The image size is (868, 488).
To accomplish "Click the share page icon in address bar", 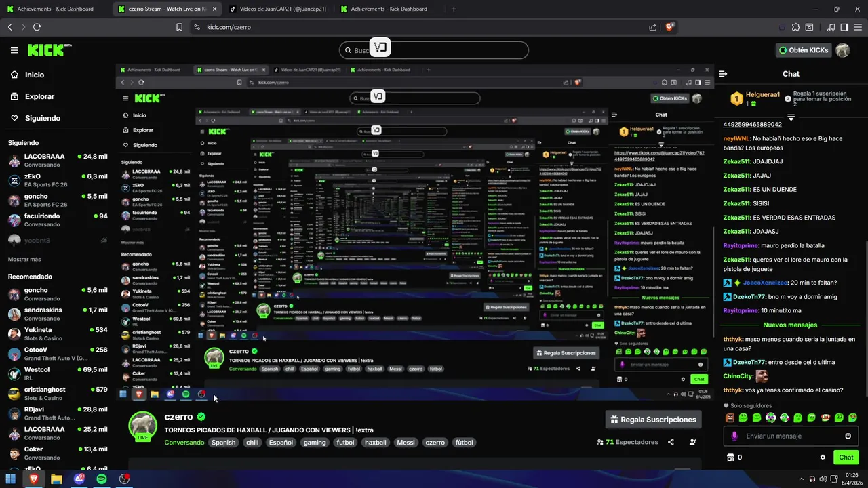I will pyautogui.click(x=652, y=27).
